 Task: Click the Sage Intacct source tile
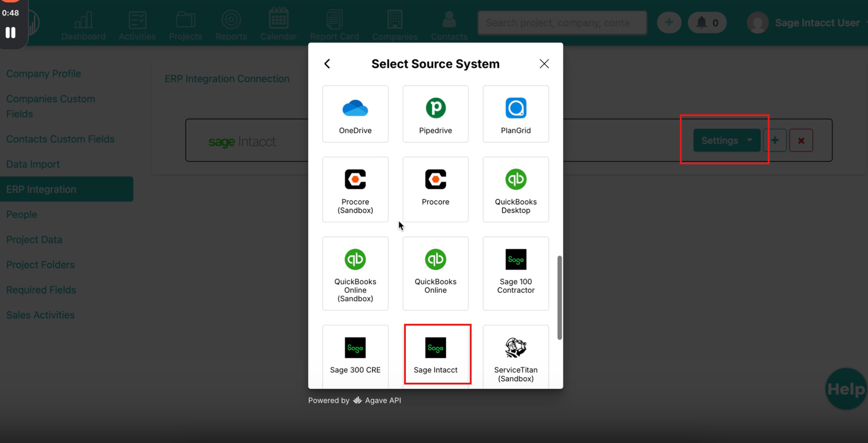435,354
